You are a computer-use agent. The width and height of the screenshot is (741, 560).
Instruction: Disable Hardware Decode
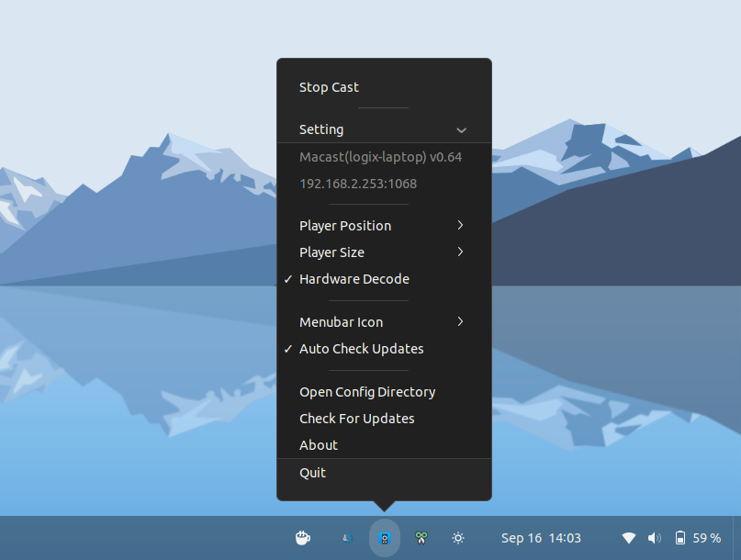pos(354,278)
